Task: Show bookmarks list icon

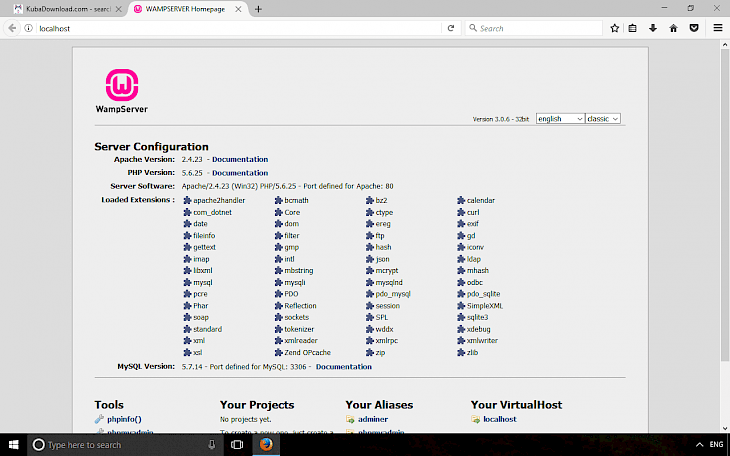Action: (632, 28)
